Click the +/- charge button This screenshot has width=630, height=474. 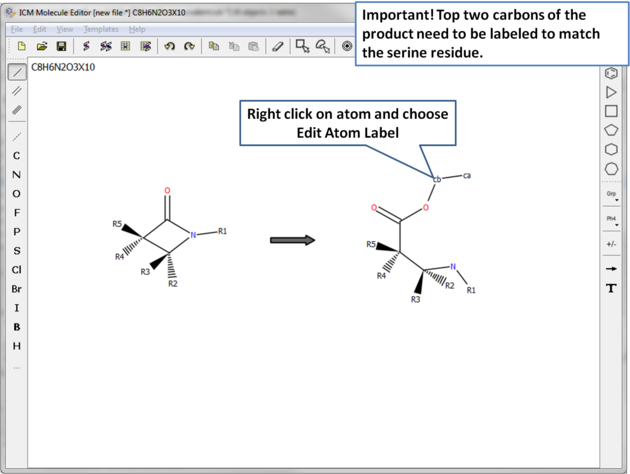point(611,244)
